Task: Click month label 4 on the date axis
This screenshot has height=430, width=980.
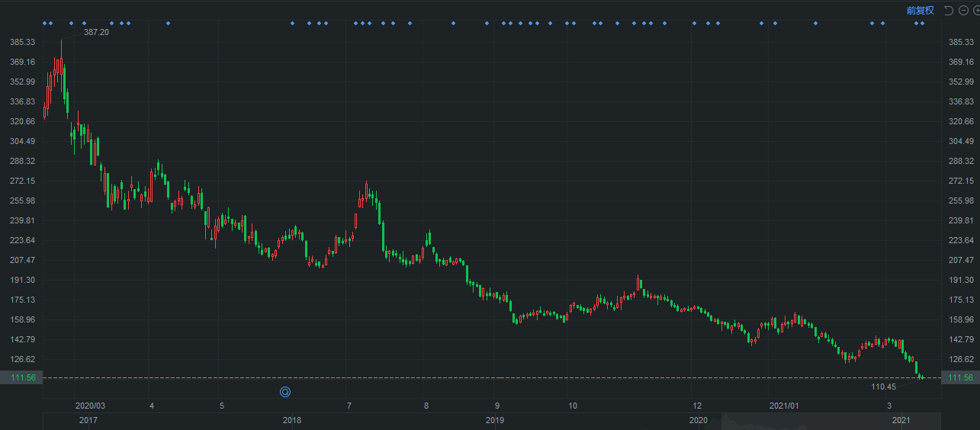Action: [152, 406]
